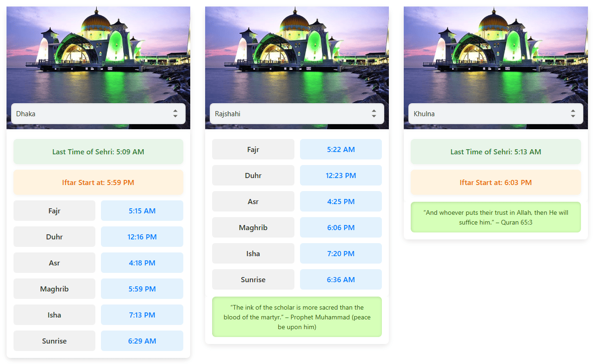Viewport: 594px width, 364px height.
Task: Click the Maghrib label in the Dhaka card
Action: click(54, 289)
